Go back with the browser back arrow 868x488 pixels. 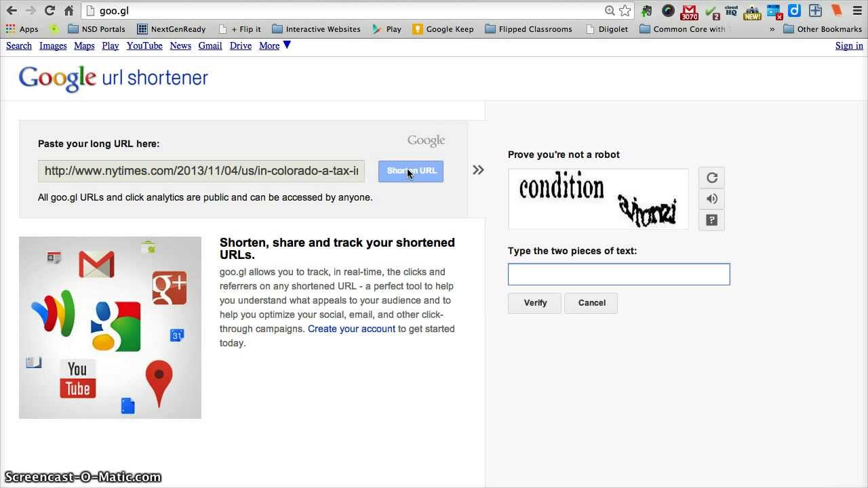12,11
